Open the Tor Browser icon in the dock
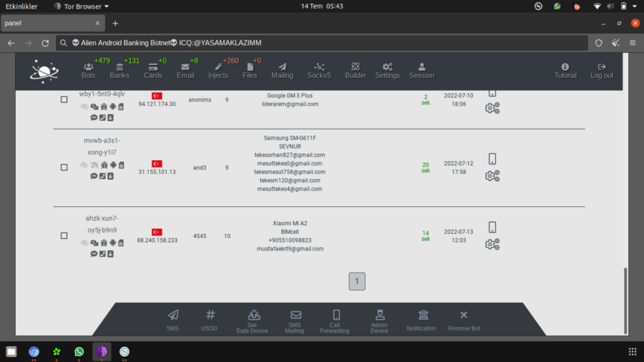644x362 pixels. pyautogui.click(x=101, y=352)
